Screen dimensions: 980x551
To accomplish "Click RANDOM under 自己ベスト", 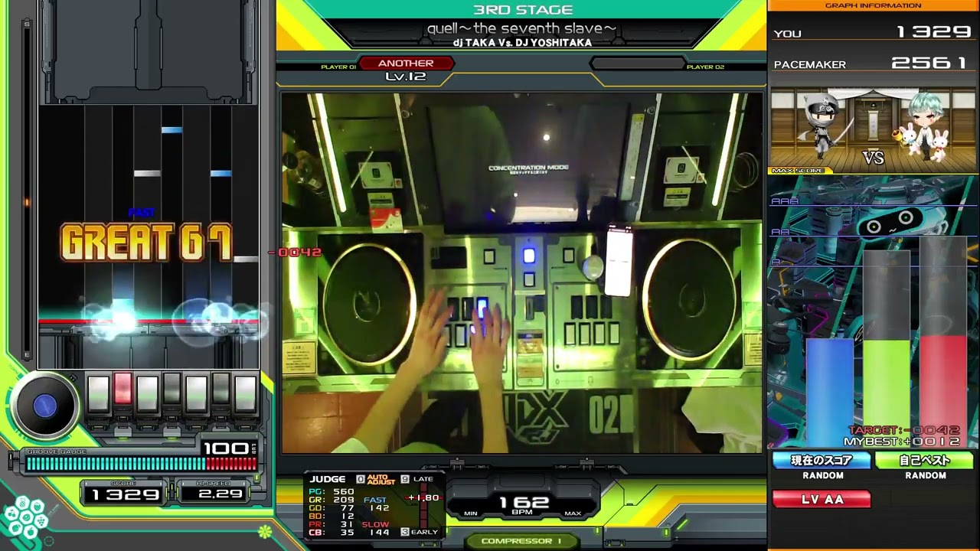I will [926, 475].
